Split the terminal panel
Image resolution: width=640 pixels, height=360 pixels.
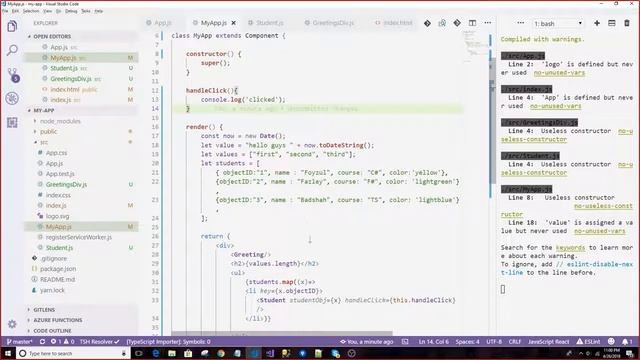pyautogui.click(x=612, y=23)
